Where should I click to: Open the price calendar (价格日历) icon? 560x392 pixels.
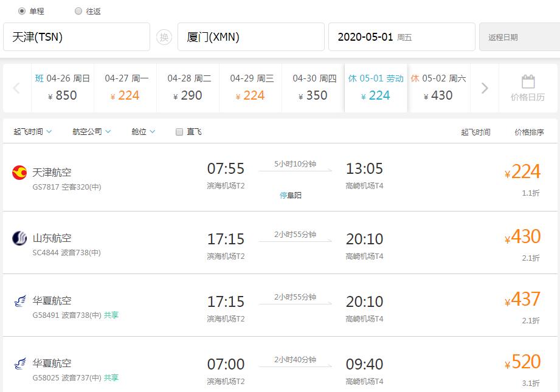tap(527, 88)
